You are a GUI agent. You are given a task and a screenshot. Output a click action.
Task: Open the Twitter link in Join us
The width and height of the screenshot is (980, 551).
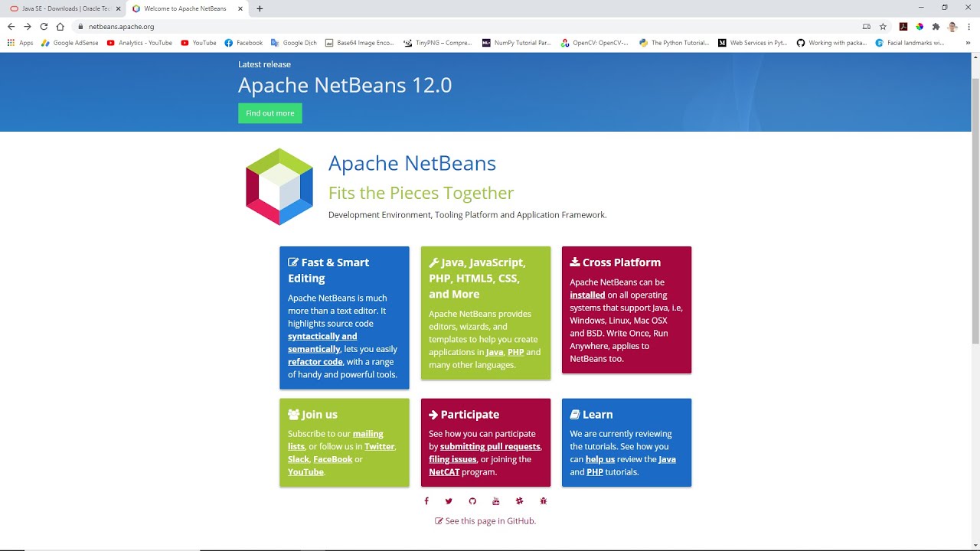(380, 446)
